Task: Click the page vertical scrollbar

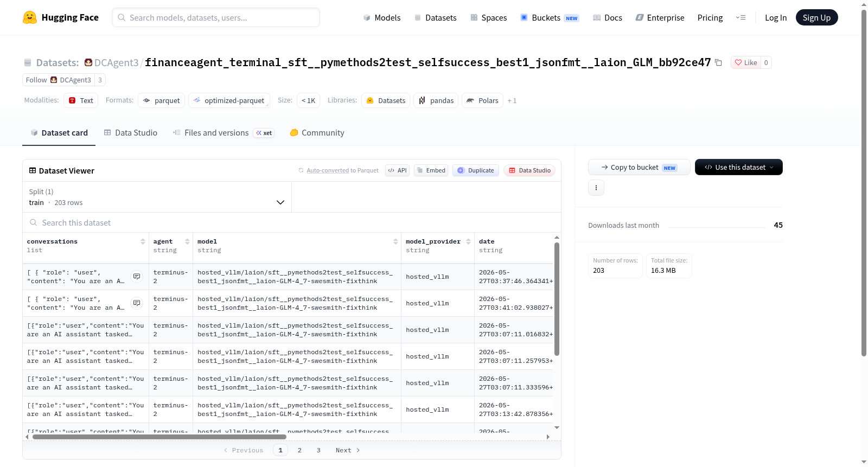Action: click(864, 183)
